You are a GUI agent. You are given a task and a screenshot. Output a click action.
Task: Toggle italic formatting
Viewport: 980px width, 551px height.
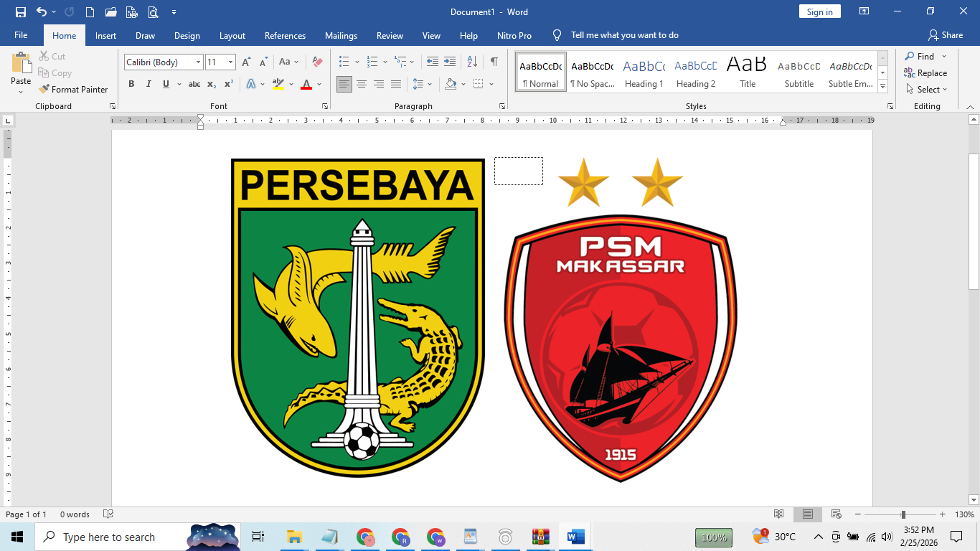148,84
